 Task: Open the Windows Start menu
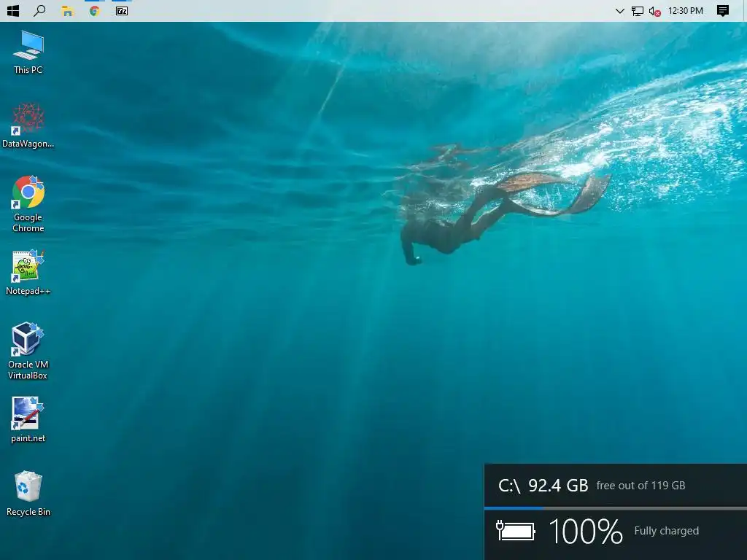click(13, 10)
